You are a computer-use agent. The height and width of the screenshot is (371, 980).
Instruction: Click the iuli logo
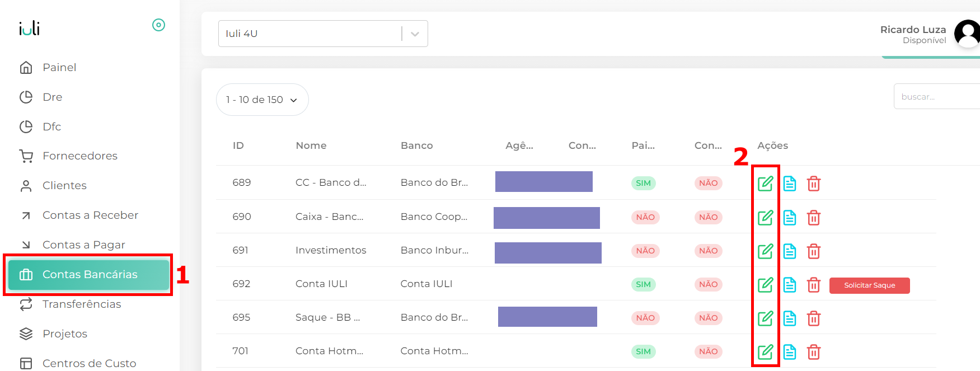(29, 28)
